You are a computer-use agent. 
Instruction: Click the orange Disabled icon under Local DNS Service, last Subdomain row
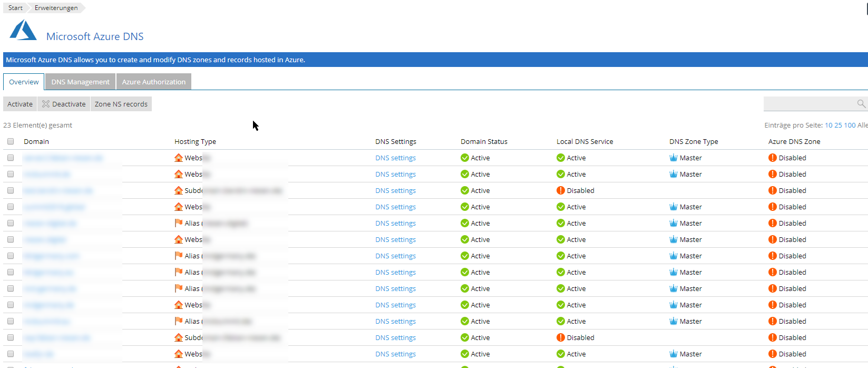coord(561,337)
